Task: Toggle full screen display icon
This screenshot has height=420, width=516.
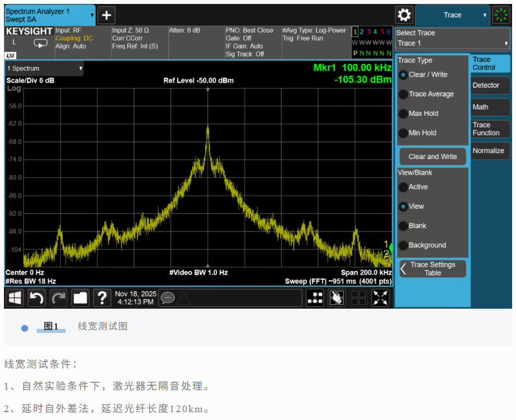Action: pos(381,298)
